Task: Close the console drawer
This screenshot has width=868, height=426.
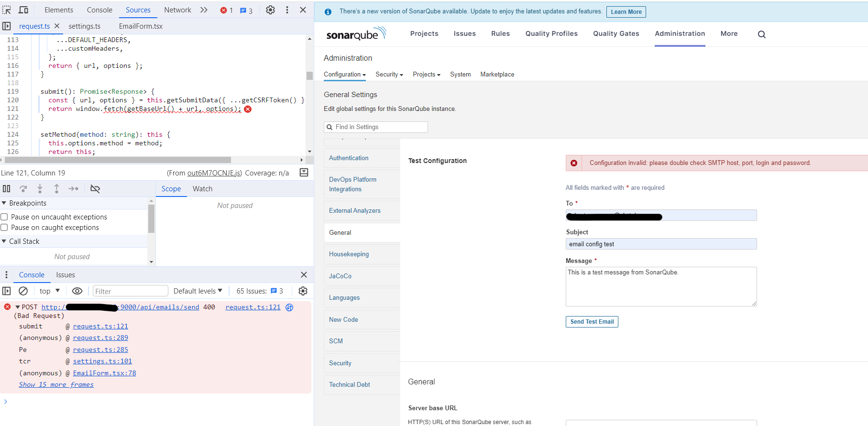Action: click(x=304, y=275)
